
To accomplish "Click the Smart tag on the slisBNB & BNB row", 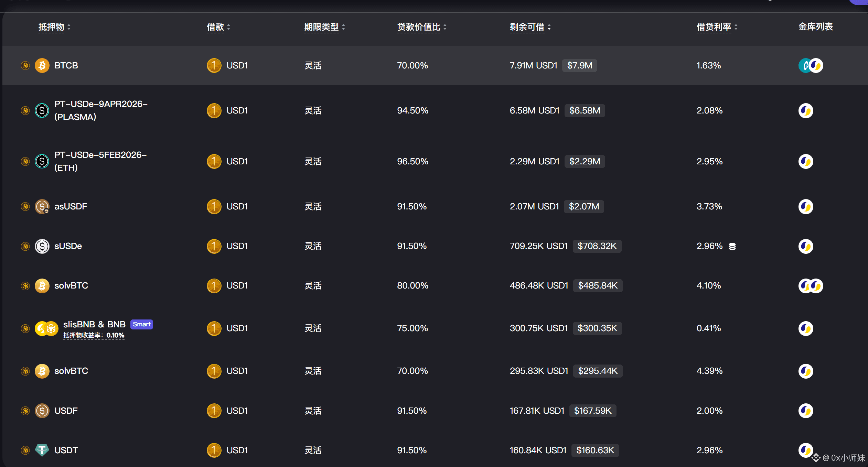I will [141, 324].
